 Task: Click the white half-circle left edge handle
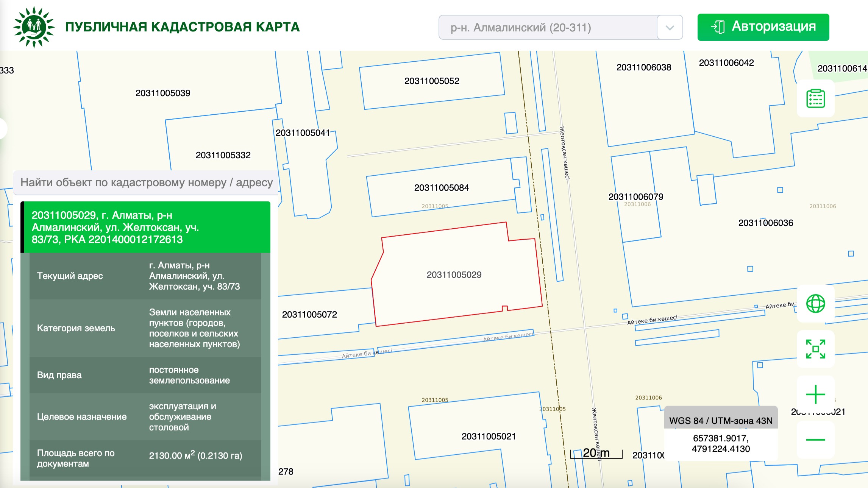tap(3, 129)
